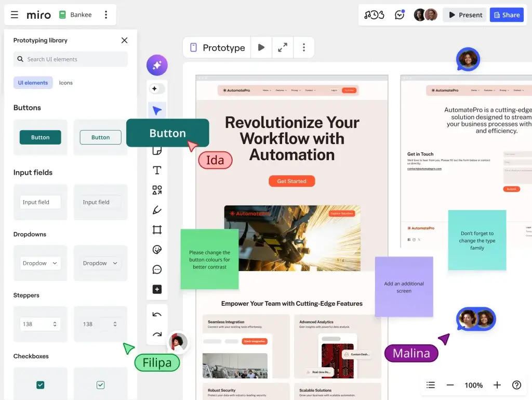Open the two-avatar comment thread bubble

point(476,319)
